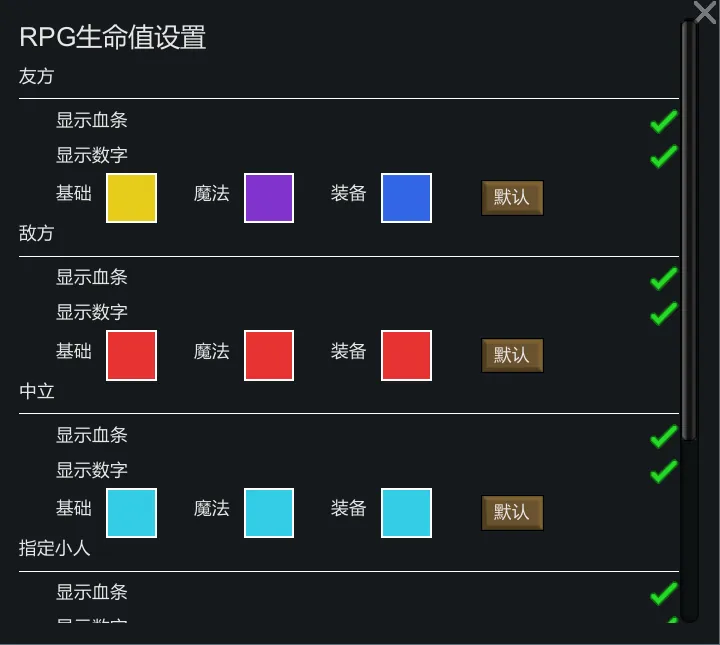
Task: Toggle 显示血条 checkbox under 友方
Action: 664,122
